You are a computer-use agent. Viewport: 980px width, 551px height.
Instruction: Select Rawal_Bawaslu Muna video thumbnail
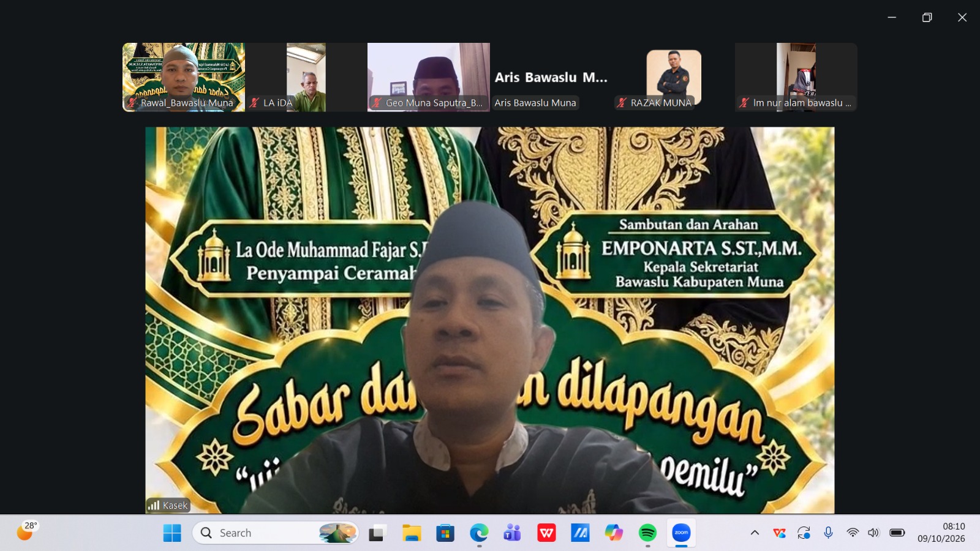coord(184,77)
